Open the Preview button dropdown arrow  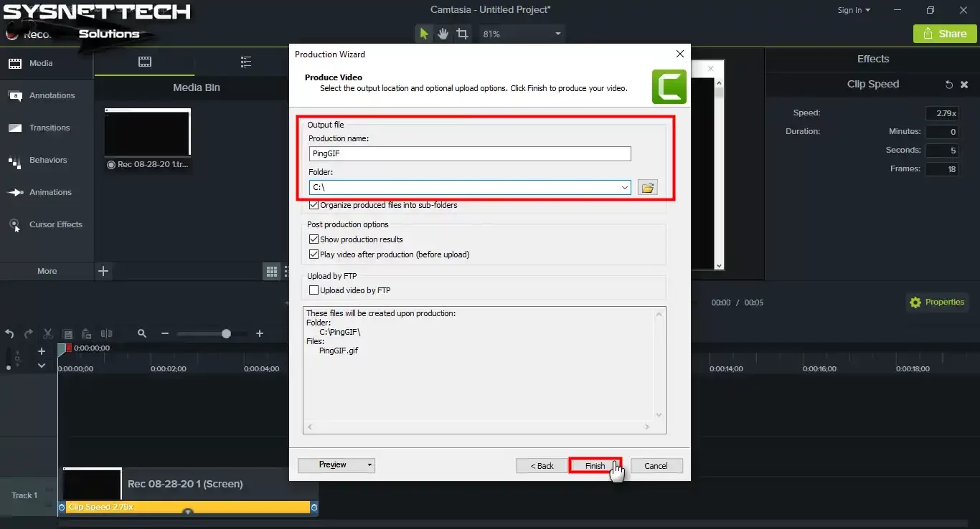coord(370,465)
